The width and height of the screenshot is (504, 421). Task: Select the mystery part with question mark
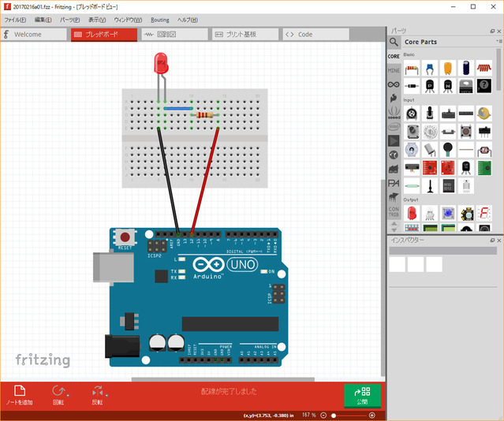(484, 86)
